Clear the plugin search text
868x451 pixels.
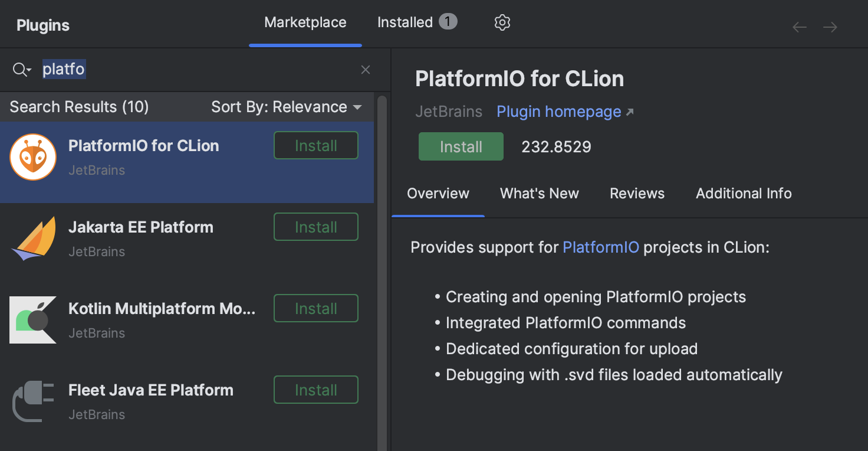[366, 70]
